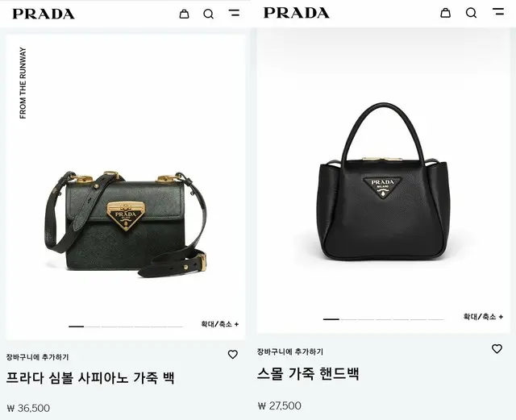Open shopping bag icon in left header

tap(184, 14)
